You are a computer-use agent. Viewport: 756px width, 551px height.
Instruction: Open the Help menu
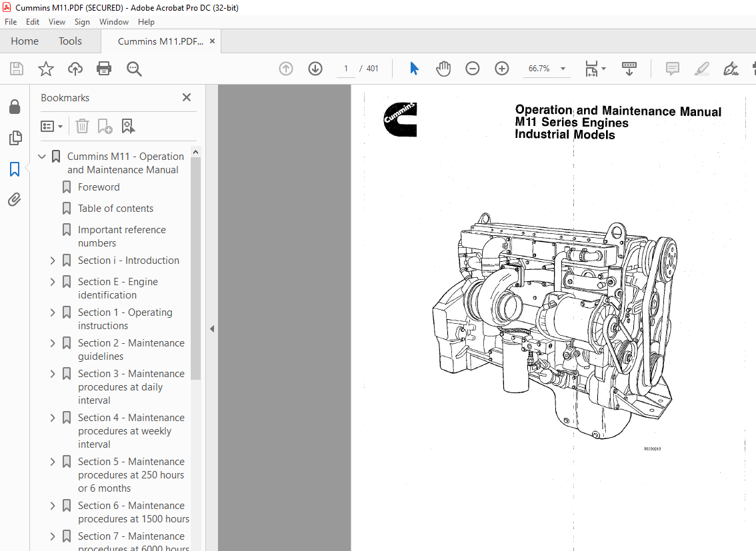(x=146, y=22)
